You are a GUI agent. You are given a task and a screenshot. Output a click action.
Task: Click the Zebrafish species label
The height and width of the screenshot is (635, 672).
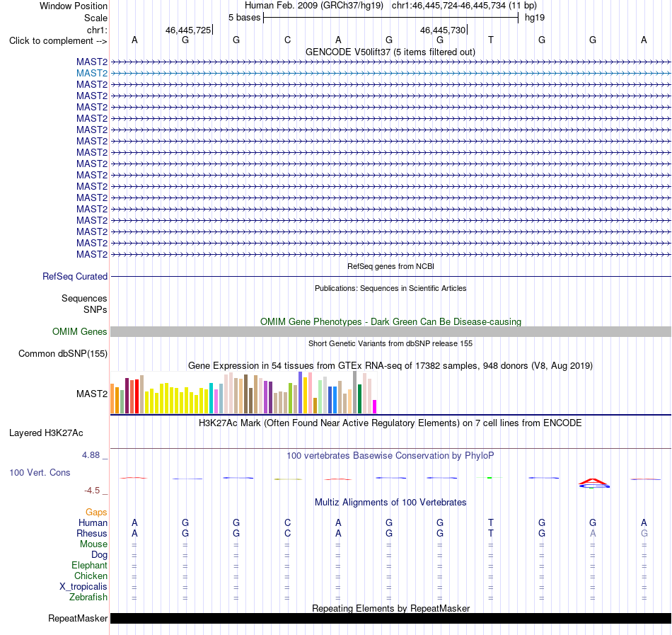coord(88,597)
